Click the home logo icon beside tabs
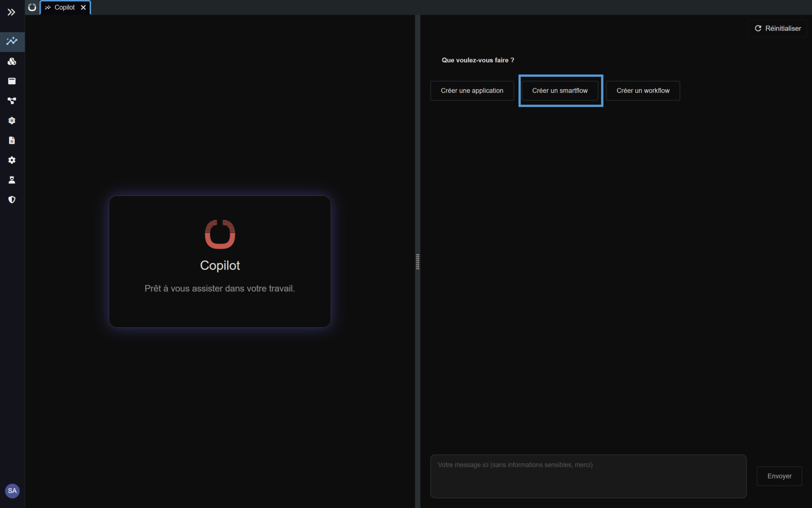Viewport: 812px width, 508px height. point(32,7)
